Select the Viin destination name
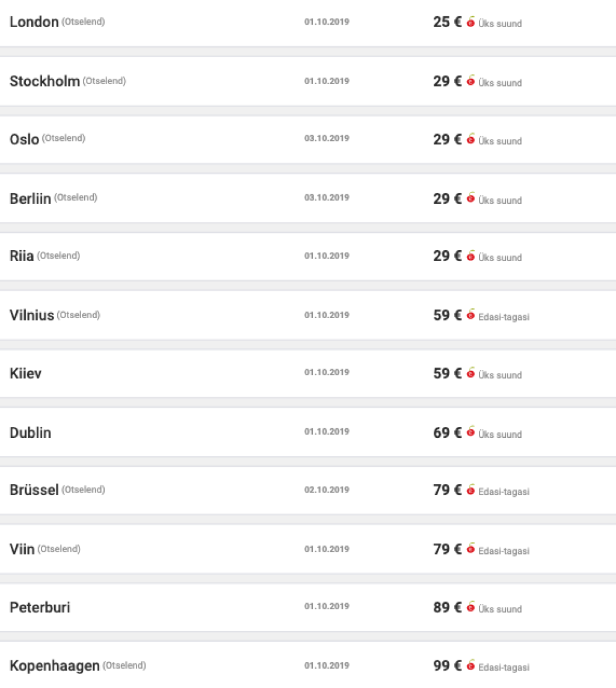Viewport: 616px width, 688px height. (22, 549)
